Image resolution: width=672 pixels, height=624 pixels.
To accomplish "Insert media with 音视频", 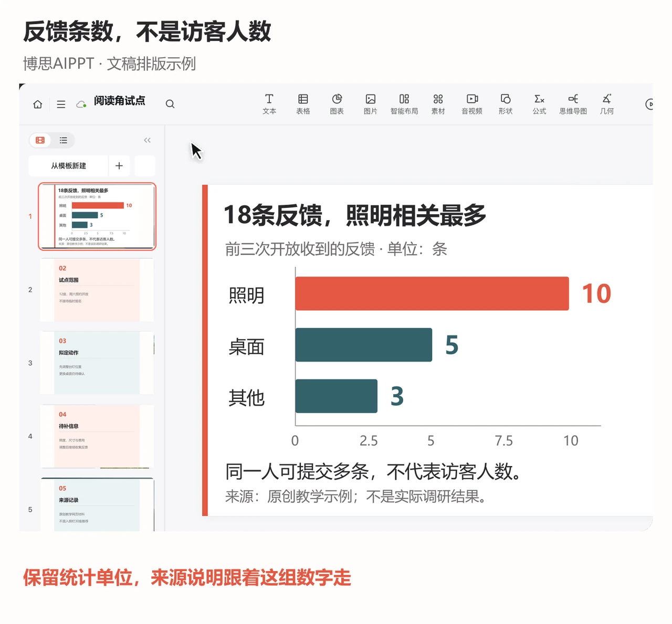I will pos(472,104).
